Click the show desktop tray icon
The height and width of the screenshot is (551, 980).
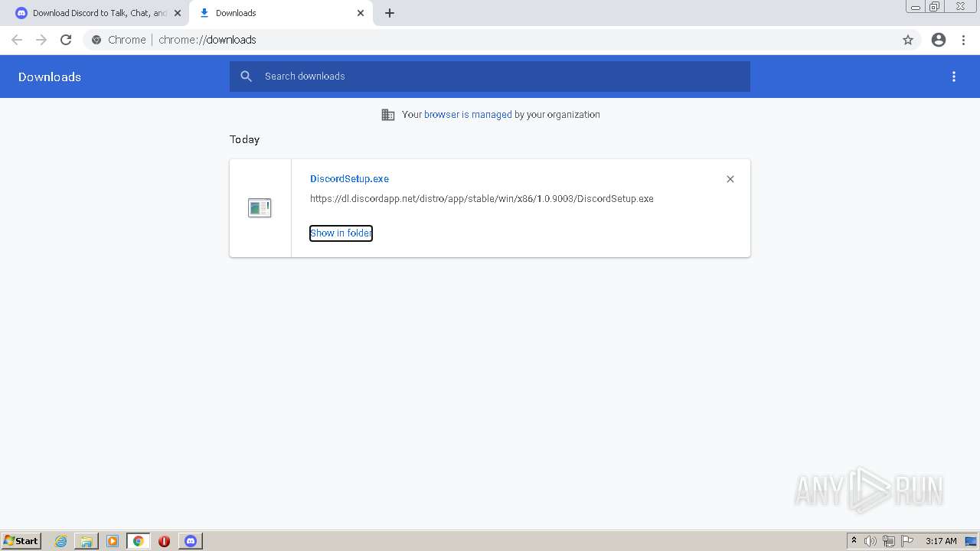(971, 541)
